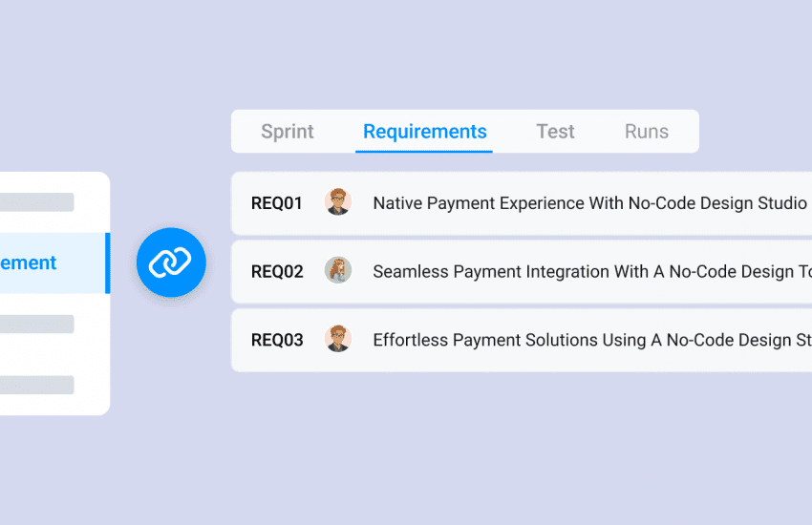Click the gray placeholder below the highlighted item
The height and width of the screenshot is (525, 812).
(x=36, y=324)
